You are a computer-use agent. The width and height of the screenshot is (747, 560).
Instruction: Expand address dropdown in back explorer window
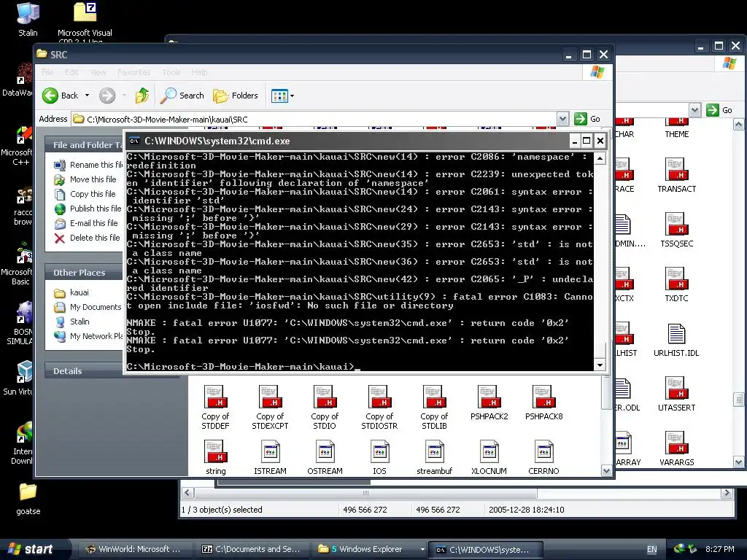click(694, 111)
